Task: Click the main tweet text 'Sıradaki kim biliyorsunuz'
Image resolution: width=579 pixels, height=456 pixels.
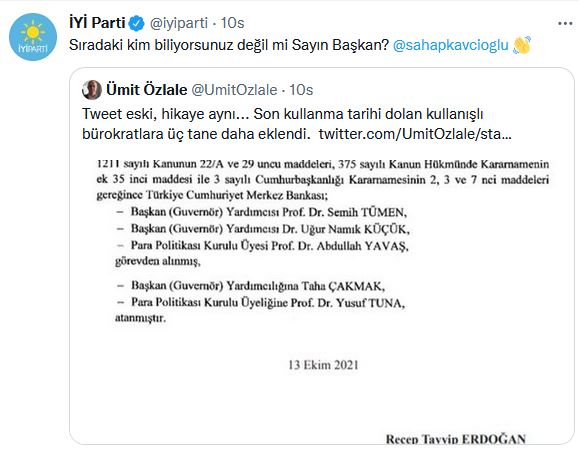Action: [x=229, y=45]
